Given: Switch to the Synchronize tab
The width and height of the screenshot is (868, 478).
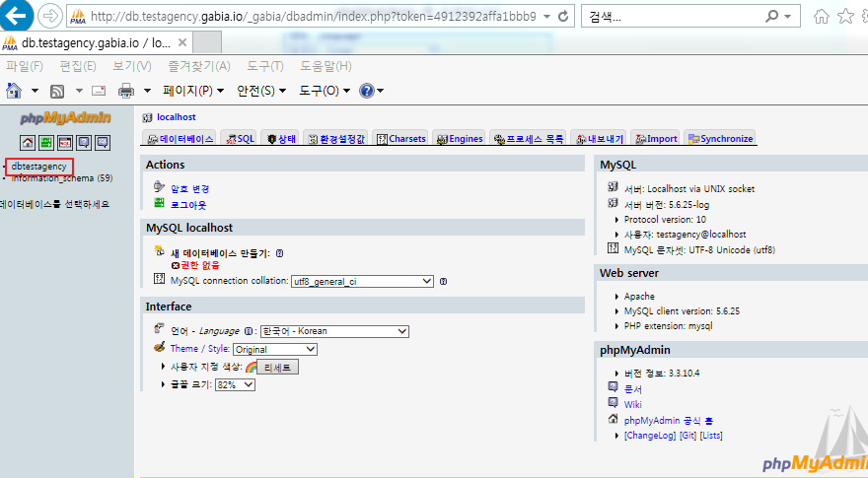Looking at the screenshot, I should [x=720, y=138].
